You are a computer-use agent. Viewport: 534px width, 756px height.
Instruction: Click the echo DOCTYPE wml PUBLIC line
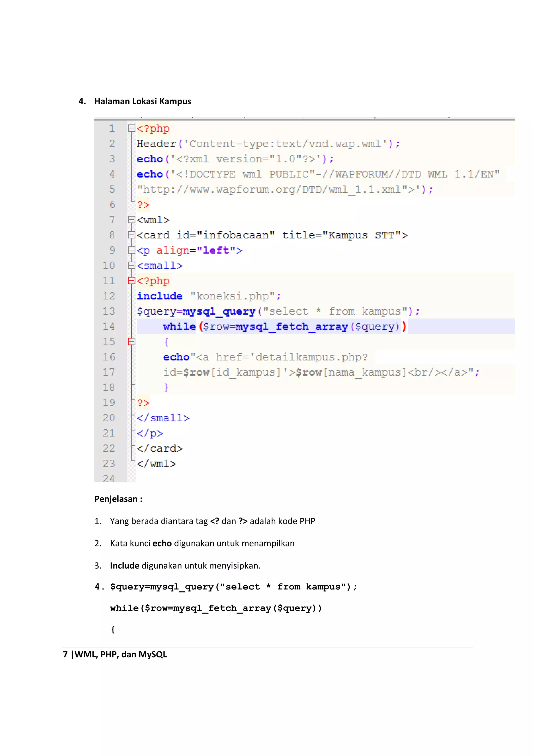pos(318,174)
